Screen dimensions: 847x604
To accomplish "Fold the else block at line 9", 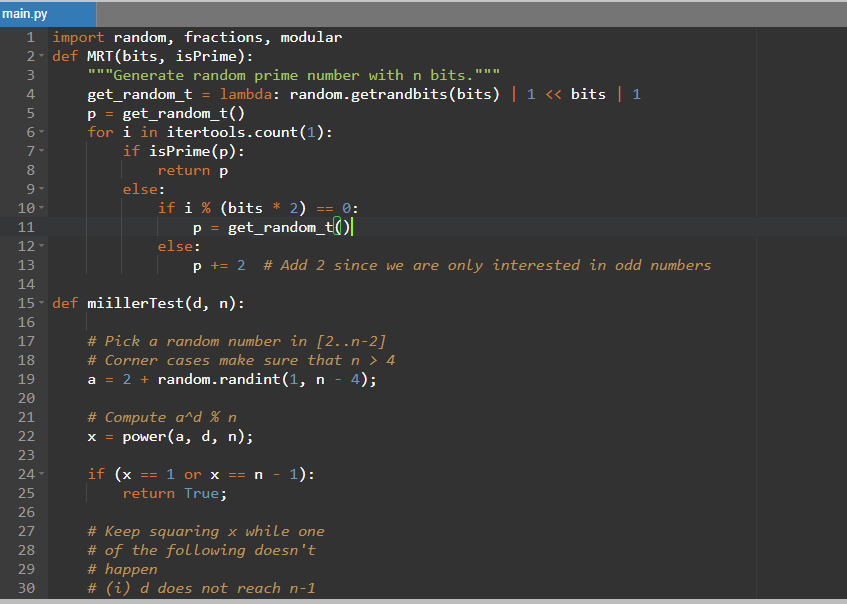I will (x=43, y=190).
